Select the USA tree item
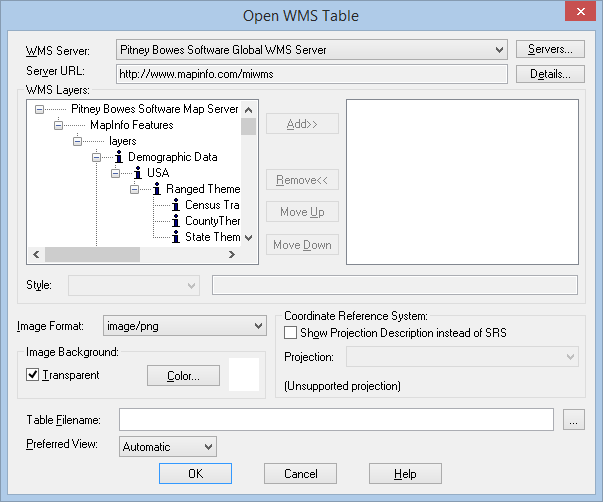Viewport: 603px width, 502px height. (x=158, y=173)
